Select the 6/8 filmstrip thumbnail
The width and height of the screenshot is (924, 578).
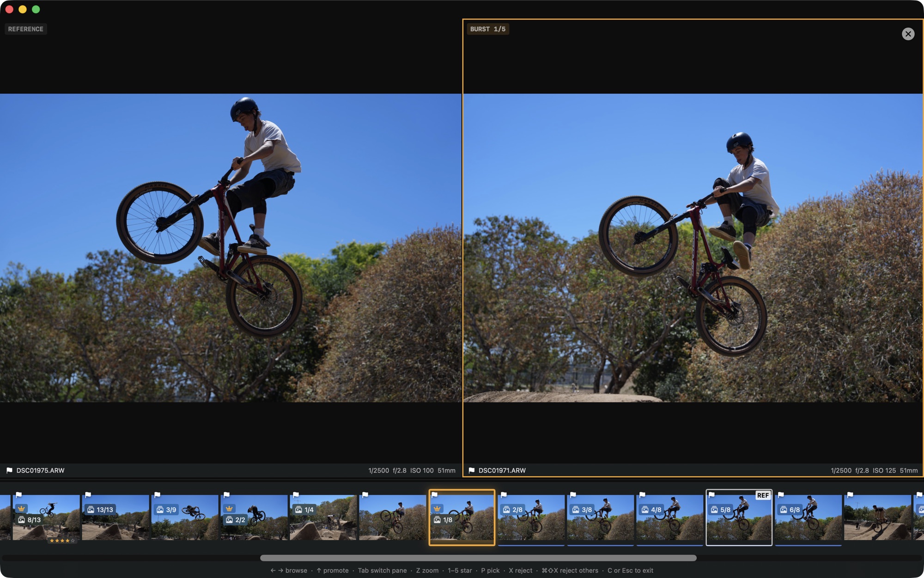[x=808, y=517]
